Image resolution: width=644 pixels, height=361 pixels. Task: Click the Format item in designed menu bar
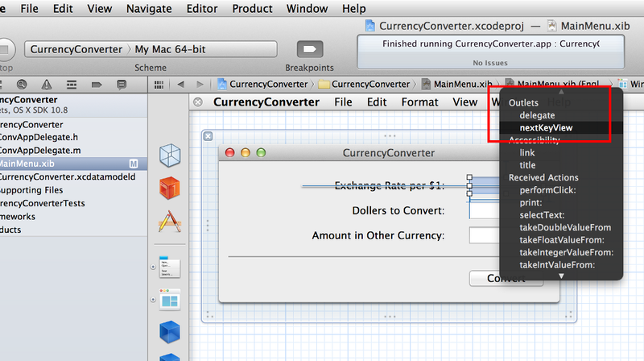pos(419,102)
